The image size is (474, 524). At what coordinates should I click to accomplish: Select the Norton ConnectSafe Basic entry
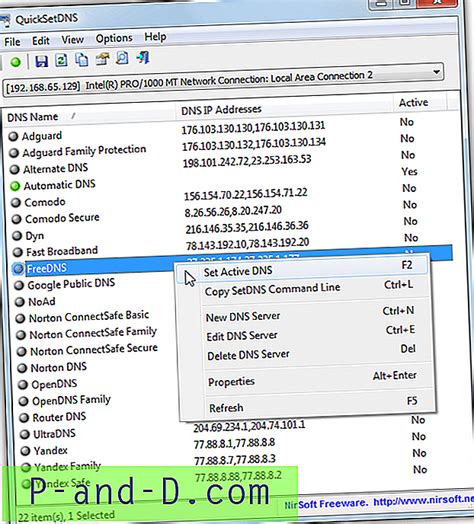pos(89,316)
